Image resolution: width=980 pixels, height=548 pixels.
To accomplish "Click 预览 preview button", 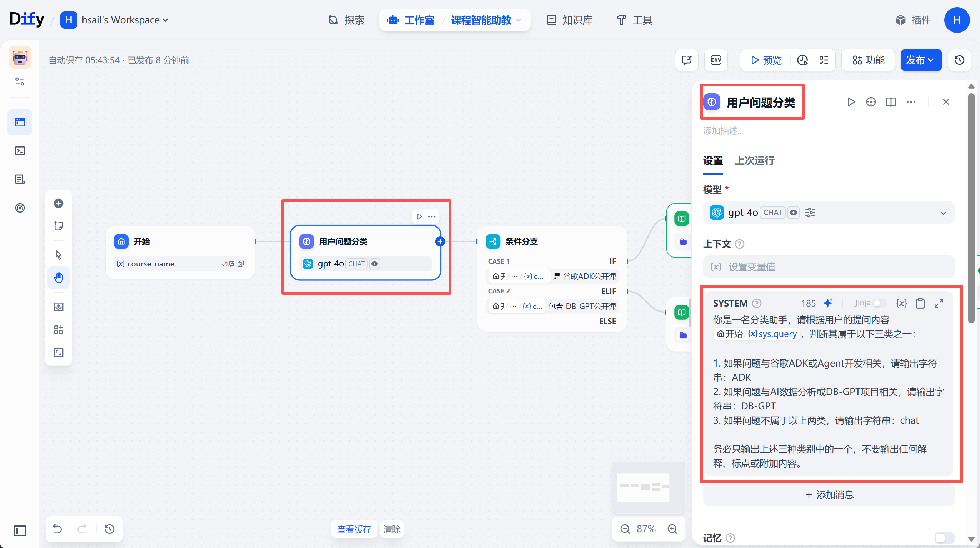I will (766, 60).
